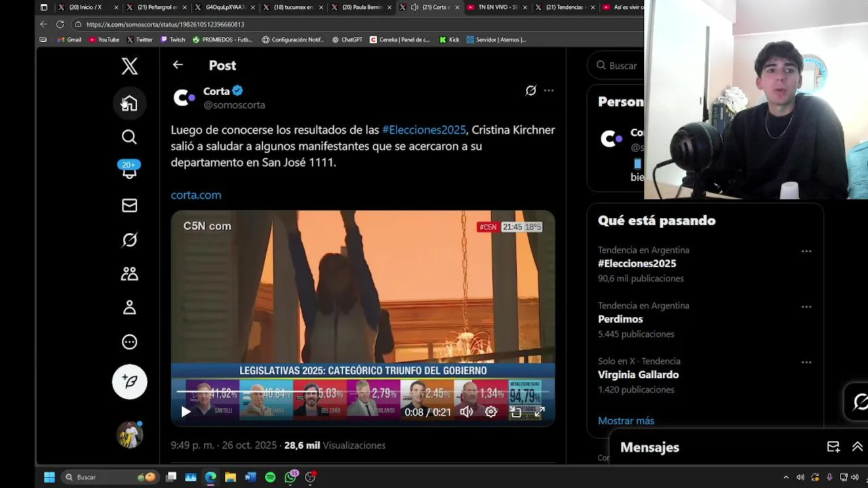
Task: Go to the Home feed icon
Action: [130, 102]
